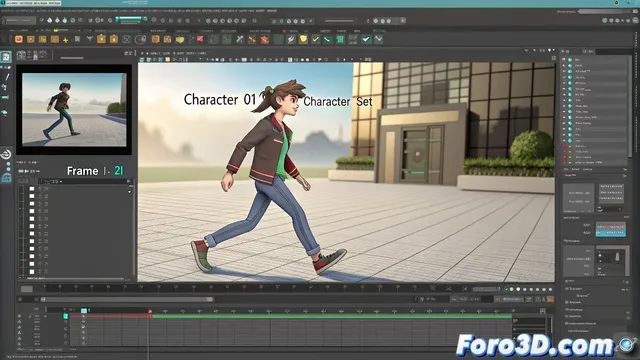Open the small dropdown under the right panel list box

pos(610,209)
